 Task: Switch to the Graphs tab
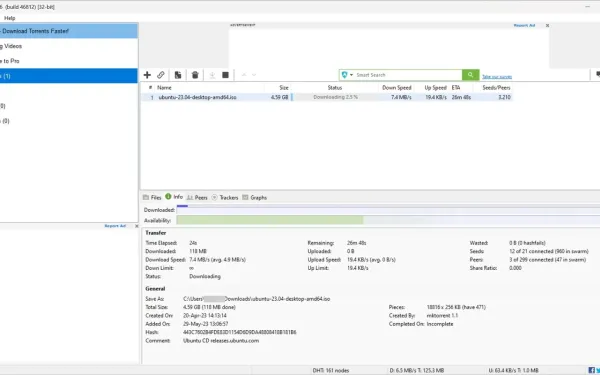[x=255, y=197]
